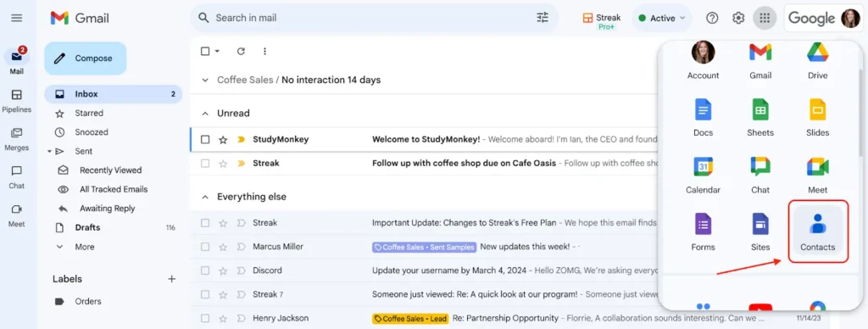The height and width of the screenshot is (329, 868).
Task: Open the Active status dropdown
Action: 661,19
